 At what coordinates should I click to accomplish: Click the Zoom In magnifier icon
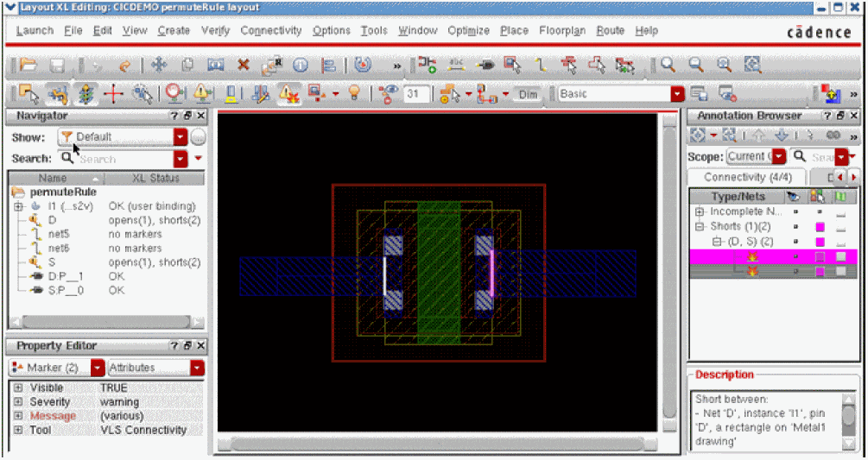point(668,66)
